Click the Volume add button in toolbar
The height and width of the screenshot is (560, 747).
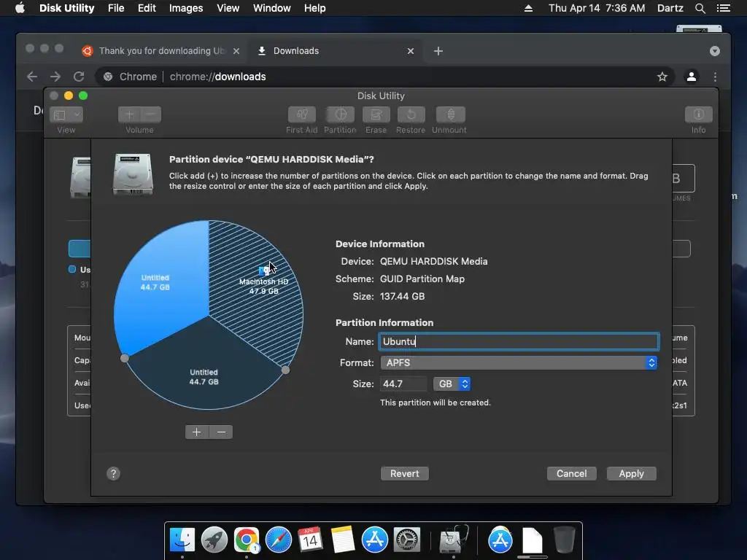[x=128, y=114]
